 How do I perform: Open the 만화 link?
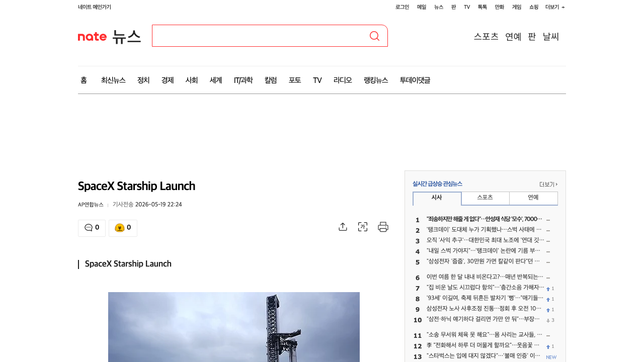click(x=500, y=7)
